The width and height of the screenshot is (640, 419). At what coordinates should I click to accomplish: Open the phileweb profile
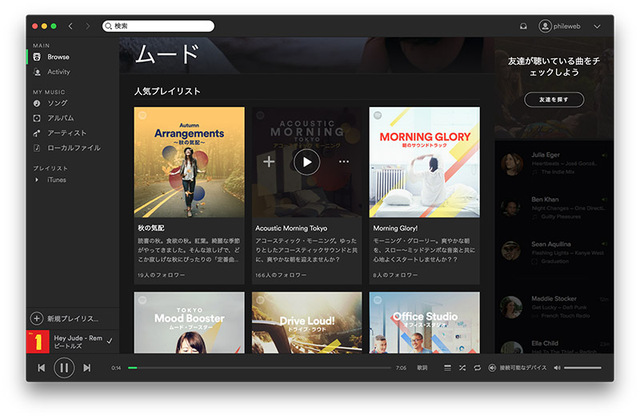tap(560, 26)
